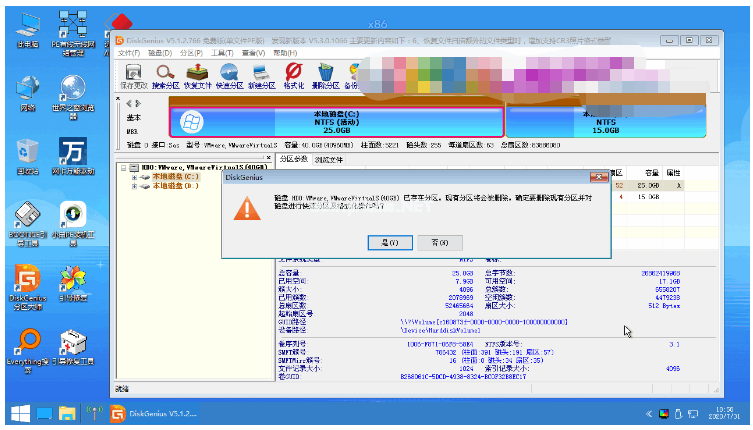Open the Everything search desktop shortcut
The image size is (753, 430).
coord(28,347)
